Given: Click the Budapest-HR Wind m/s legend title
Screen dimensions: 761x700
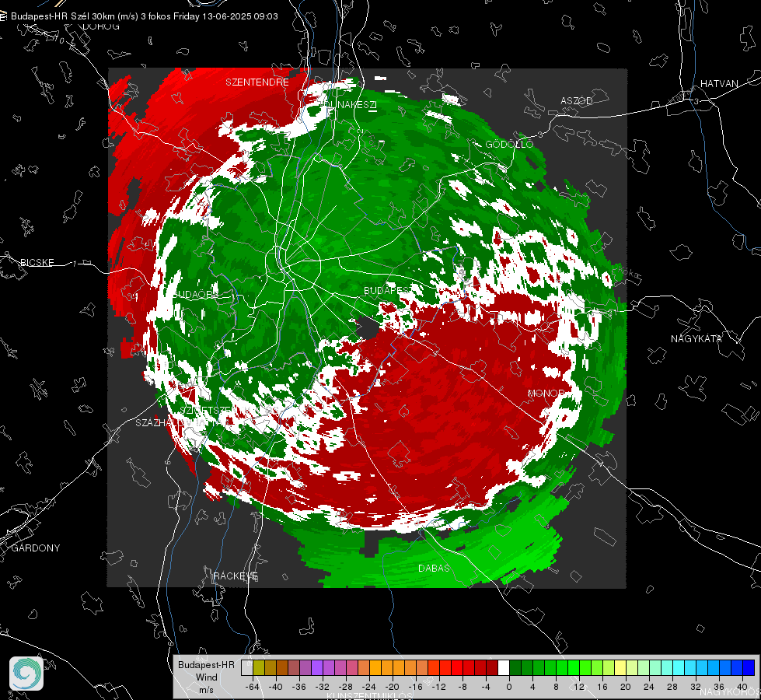Looking at the screenshot, I should 206,677.
